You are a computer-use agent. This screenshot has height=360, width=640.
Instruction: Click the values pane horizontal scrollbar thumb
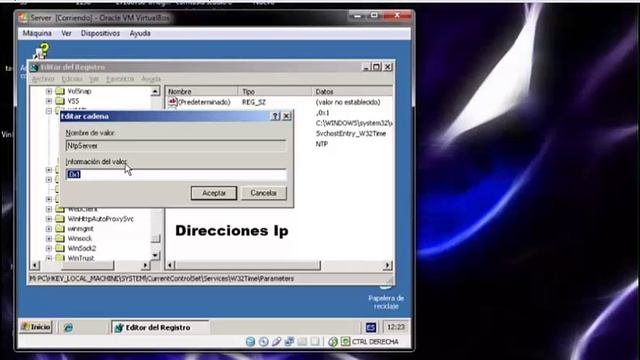pyautogui.click(x=248, y=265)
